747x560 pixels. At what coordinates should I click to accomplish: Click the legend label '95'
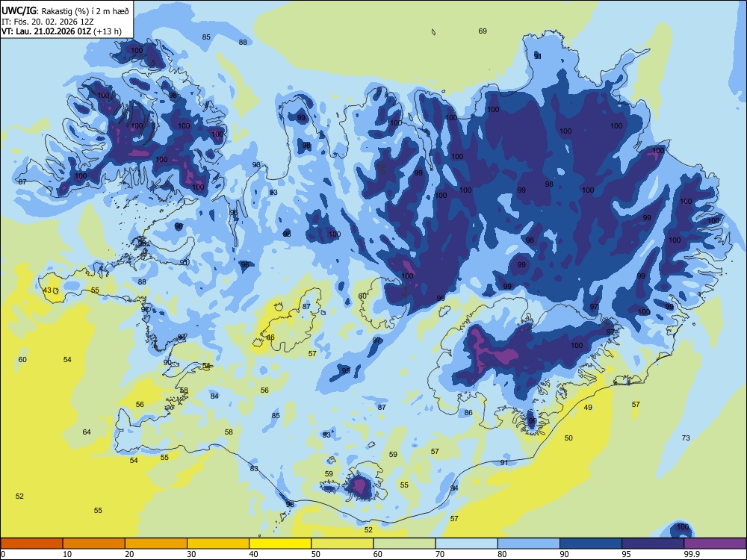click(x=626, y=554)
